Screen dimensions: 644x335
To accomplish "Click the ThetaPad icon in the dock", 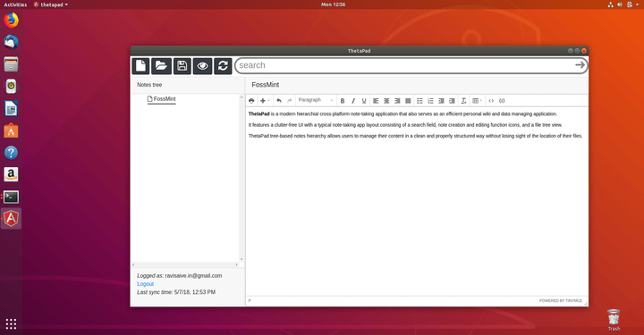I will point(11,219).
